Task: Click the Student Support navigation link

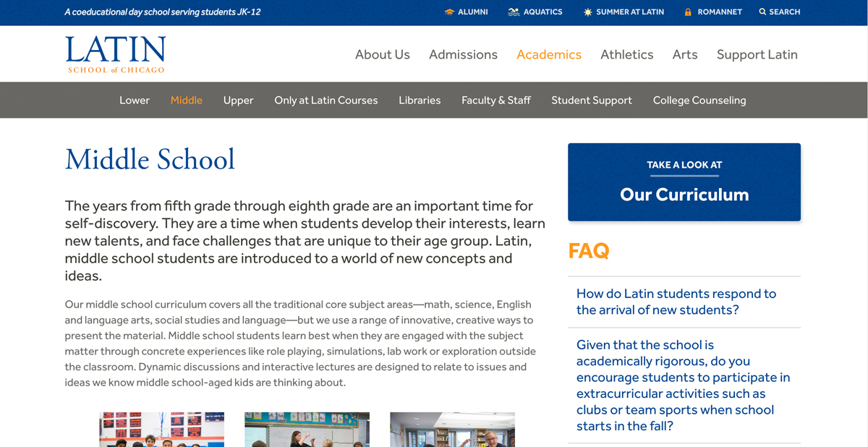Action: [x=592, y=100]
